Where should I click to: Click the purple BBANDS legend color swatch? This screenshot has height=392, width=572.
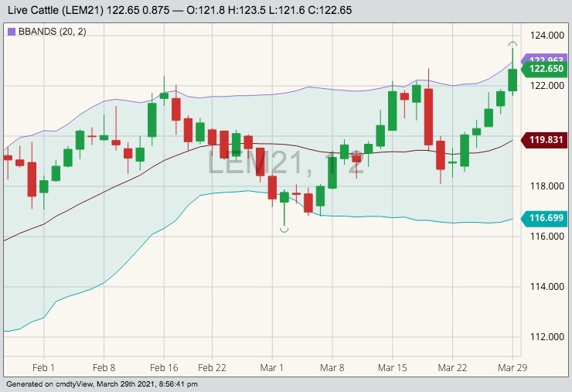click(x=12, y=32)
